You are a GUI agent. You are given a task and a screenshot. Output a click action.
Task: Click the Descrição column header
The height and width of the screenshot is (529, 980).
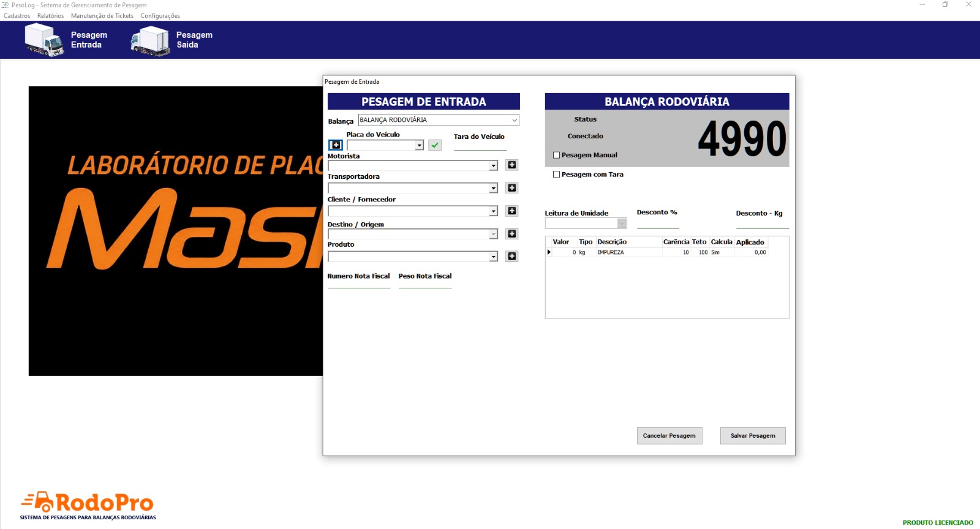pyautogui.click(x=629, y=242)
